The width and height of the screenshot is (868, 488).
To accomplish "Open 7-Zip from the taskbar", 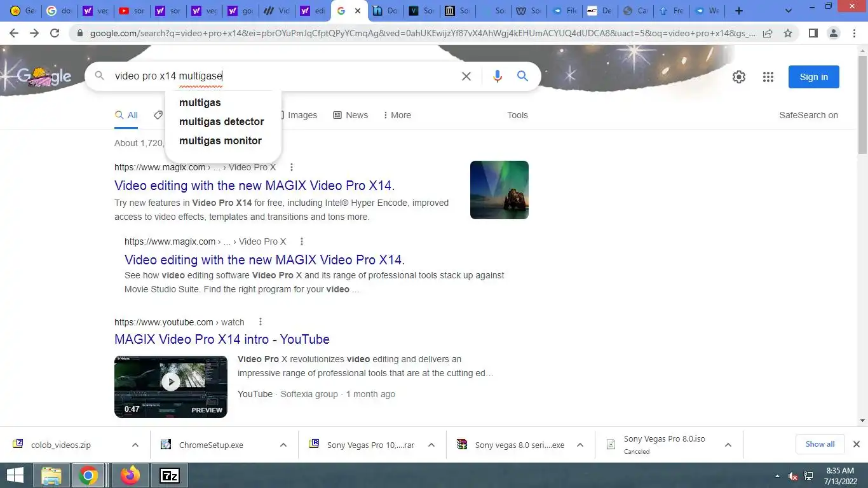I will (x=170, y=475).
